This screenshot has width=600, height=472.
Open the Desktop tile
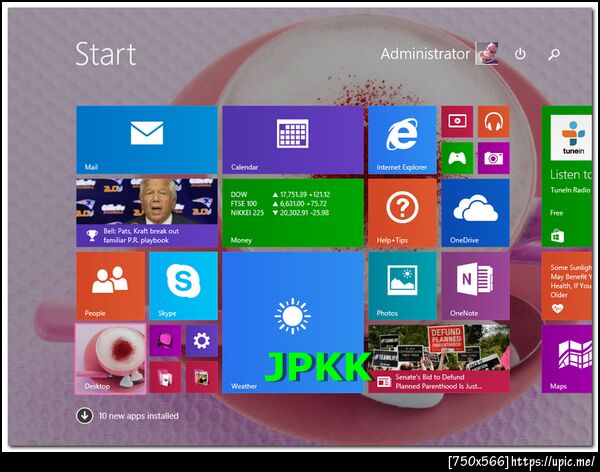[x=111, y=359]
